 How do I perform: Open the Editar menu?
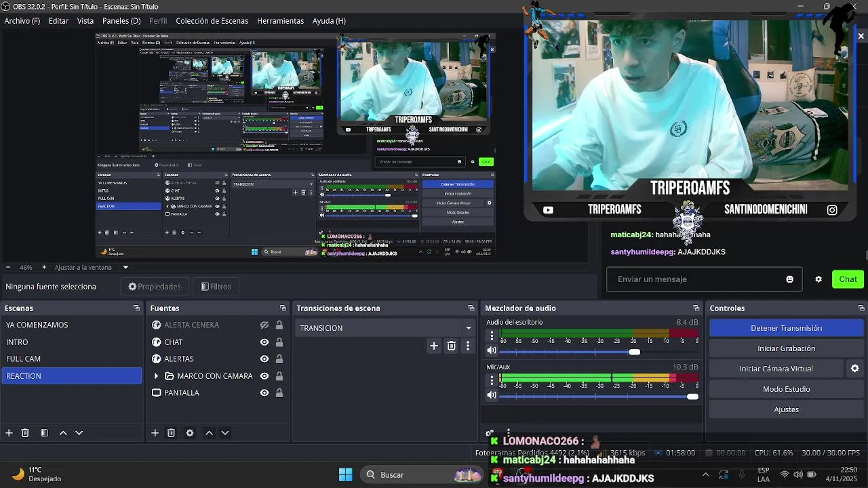(58, 20)
